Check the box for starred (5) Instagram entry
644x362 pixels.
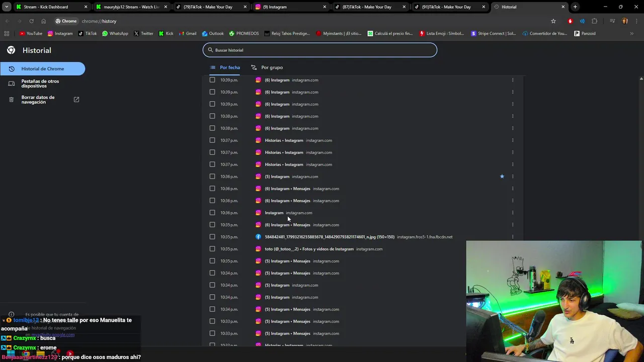coord(212,176)
